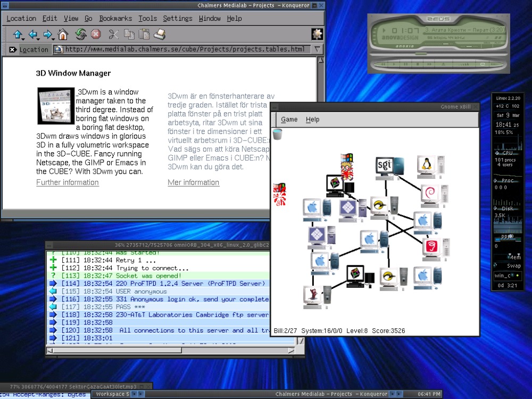Viewport: 532px width, 399px height.
Task: Click the red Windows splat at xBill's left edge
Action: (279, 195)
